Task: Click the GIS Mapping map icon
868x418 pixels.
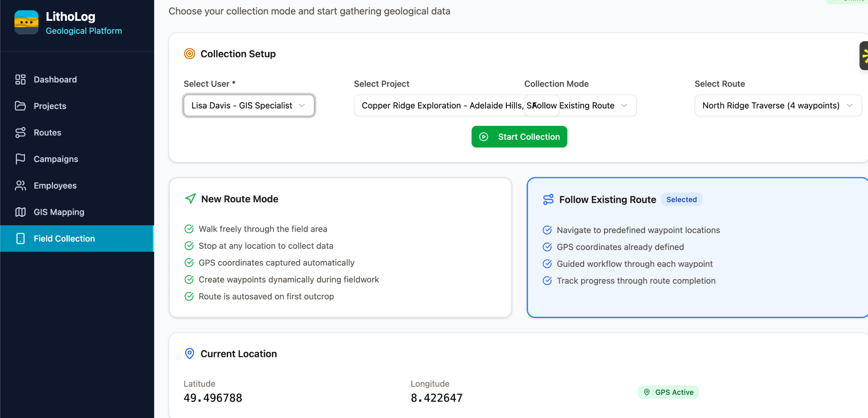Action: pyautogui.click(x=20, y=212)
